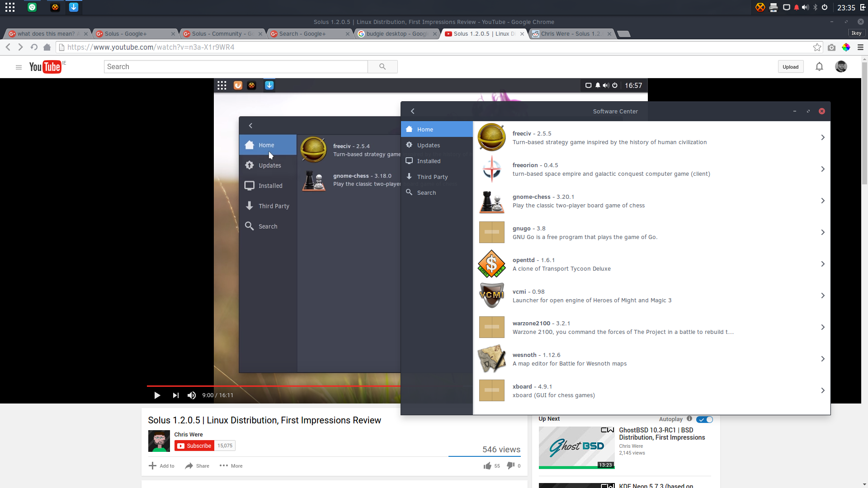This screenshot has width=868, height=488.
Task: Open YouTube notifications bell
Action: coord(819,67)
